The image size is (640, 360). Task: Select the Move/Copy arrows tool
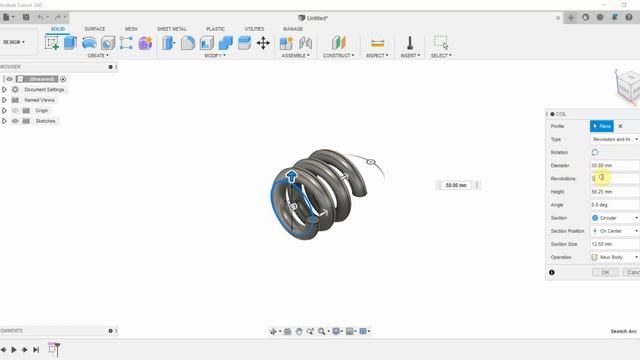pos(263,43)
